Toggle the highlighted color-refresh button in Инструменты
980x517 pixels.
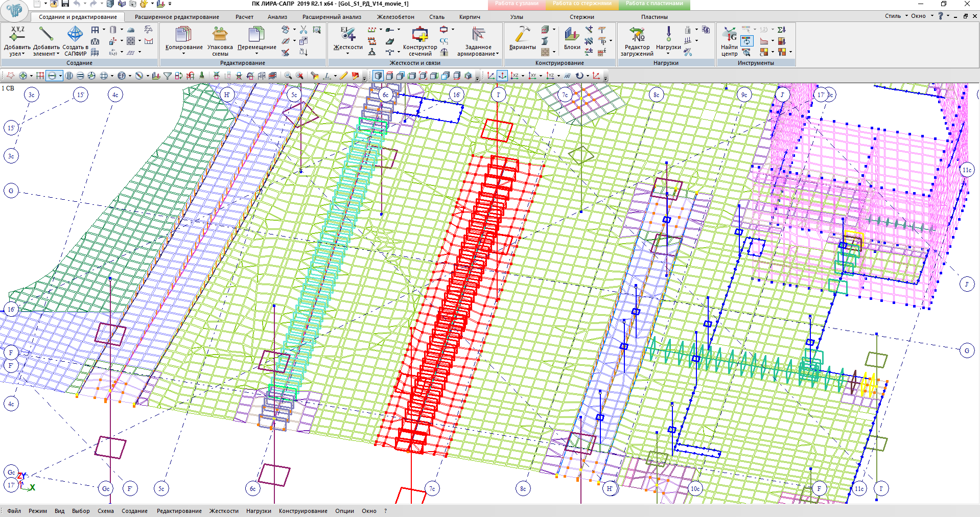(x=747, y=41)
